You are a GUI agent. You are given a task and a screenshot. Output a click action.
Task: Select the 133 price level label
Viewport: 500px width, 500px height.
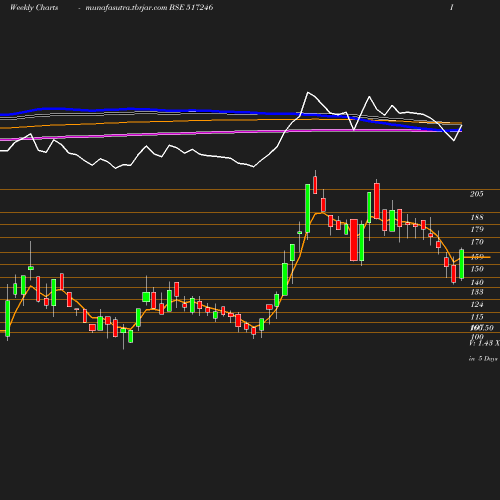pos(477,292)
